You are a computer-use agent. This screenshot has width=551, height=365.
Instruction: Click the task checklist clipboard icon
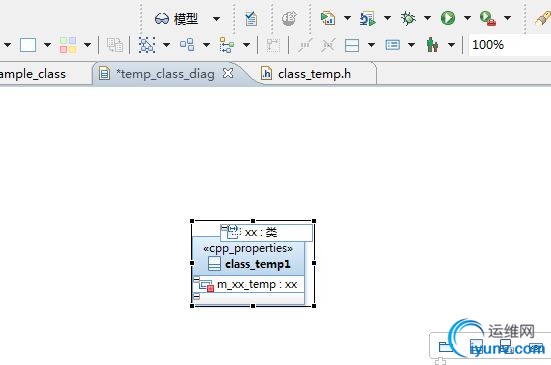pos(251,19)
